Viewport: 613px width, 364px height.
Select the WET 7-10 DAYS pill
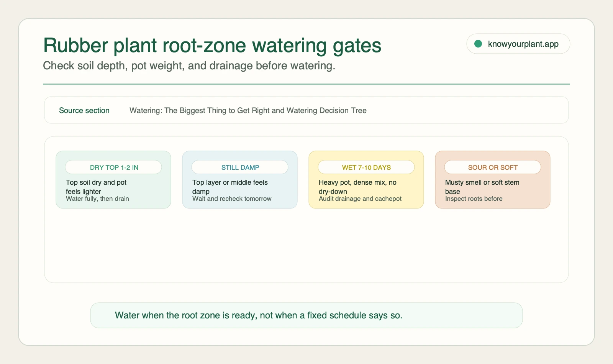click(x=366, y=167)
